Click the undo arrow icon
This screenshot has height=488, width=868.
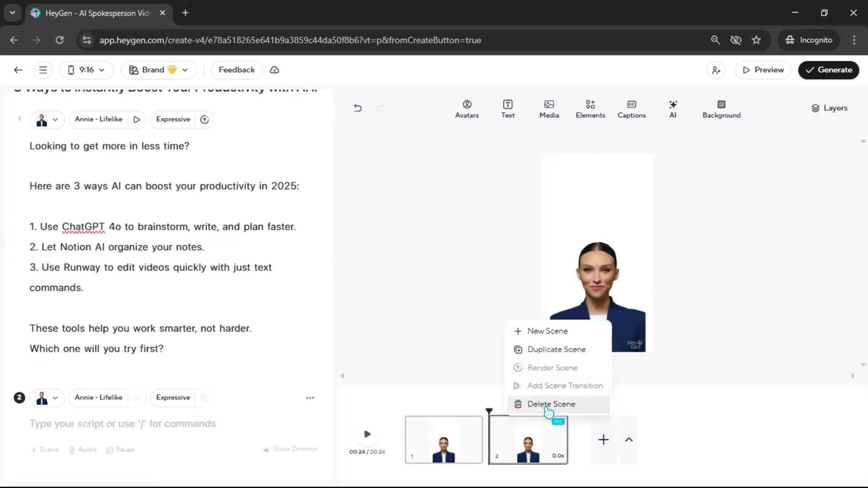point(358,108)
